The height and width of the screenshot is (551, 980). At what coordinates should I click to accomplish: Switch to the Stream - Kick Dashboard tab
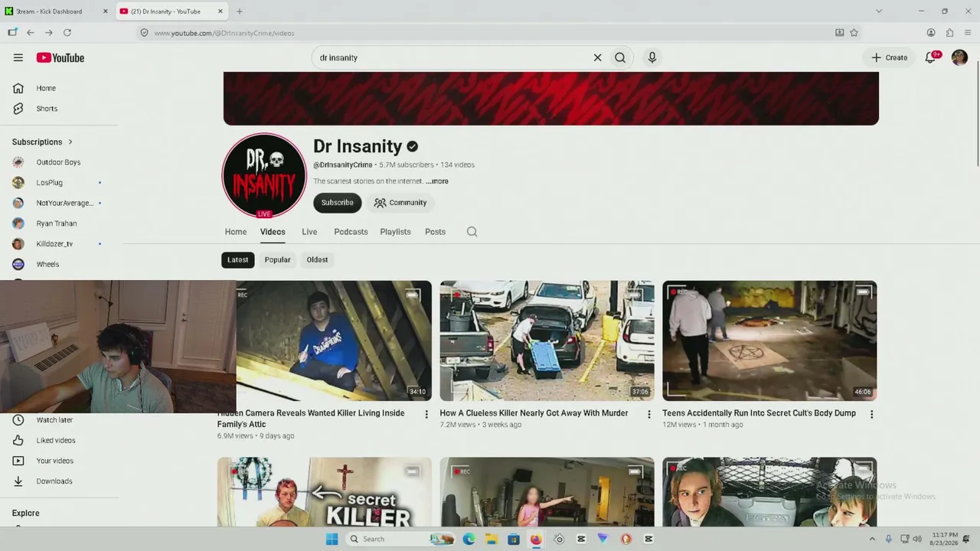click(x=57, y=11)
